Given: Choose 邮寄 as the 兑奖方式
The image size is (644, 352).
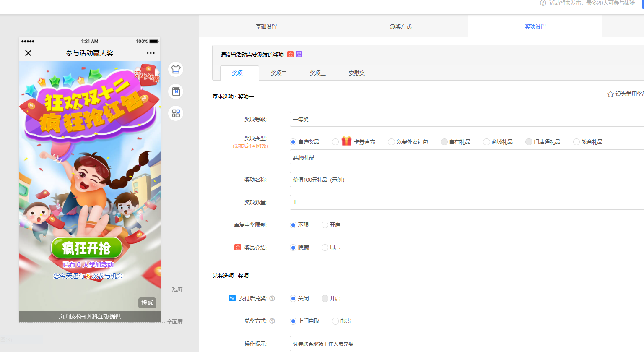Looking at the screenshot, I should point(335,321).
